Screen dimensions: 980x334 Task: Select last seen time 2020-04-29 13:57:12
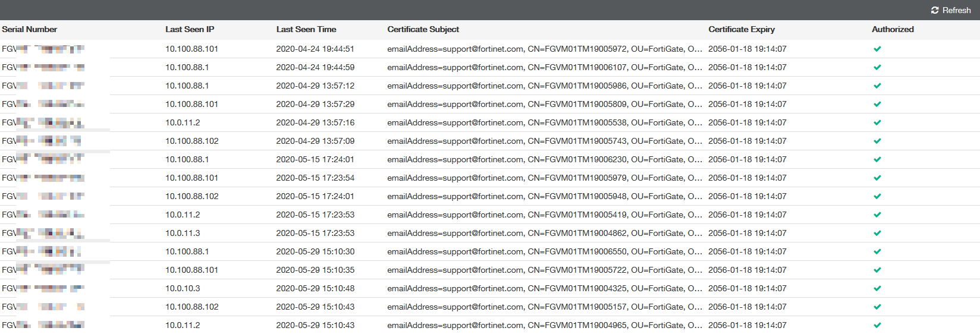[315, 86]
